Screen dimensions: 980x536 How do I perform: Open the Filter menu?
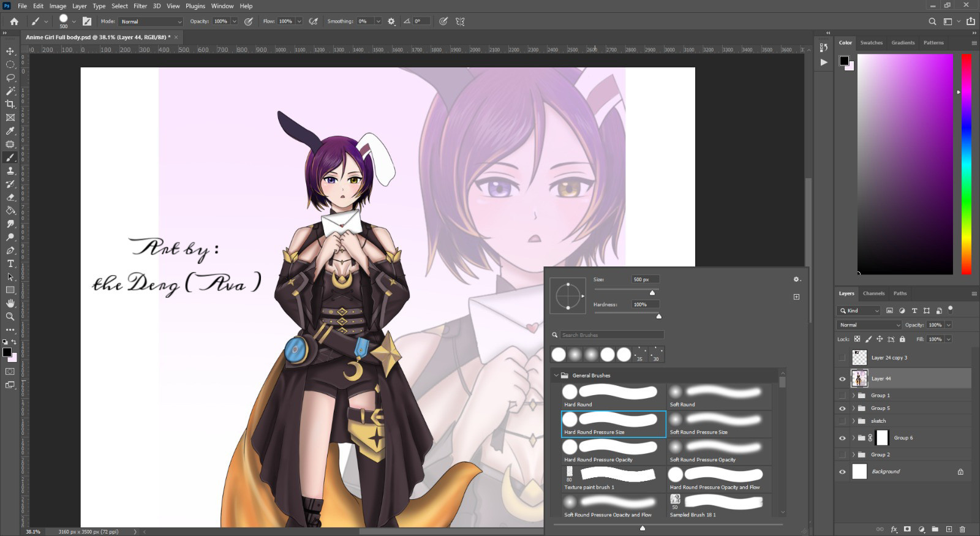[140, 6]
